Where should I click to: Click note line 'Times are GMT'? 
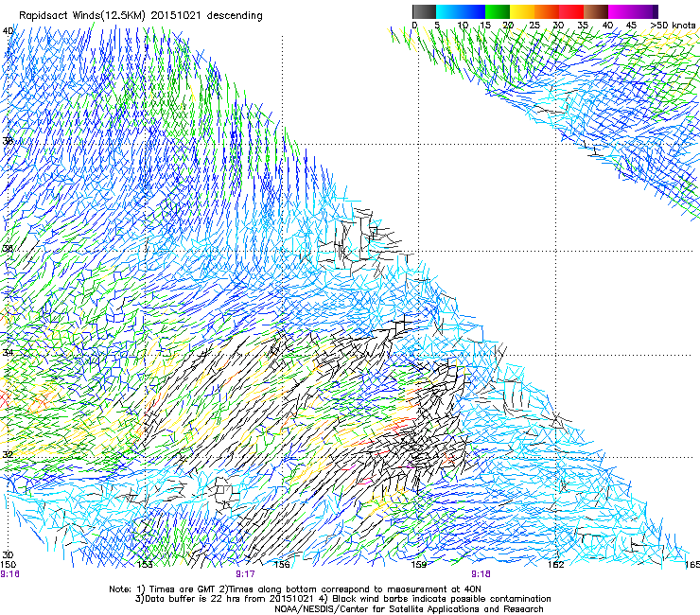click(184, 589)
